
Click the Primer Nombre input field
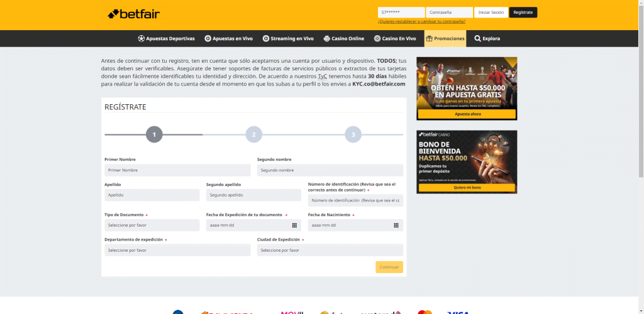coord(177,170)
